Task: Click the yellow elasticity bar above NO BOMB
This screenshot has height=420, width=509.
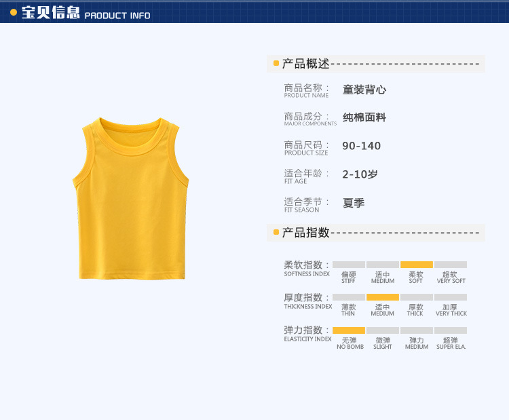Action: 349,330
